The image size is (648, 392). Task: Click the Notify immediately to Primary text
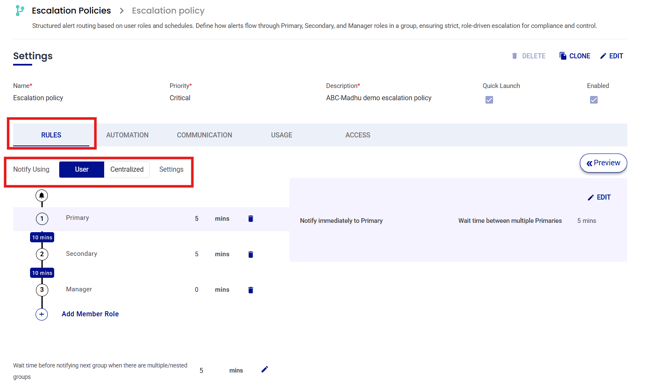pos(341,221)
